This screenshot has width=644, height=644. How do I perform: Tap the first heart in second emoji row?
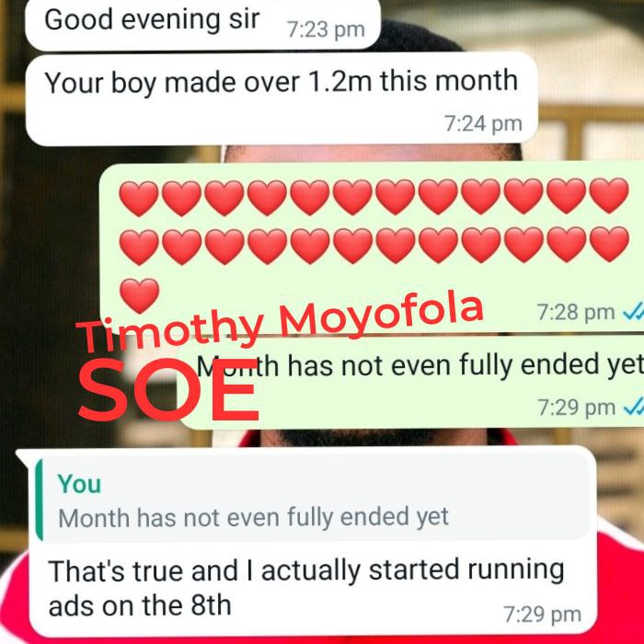point(139,247)
